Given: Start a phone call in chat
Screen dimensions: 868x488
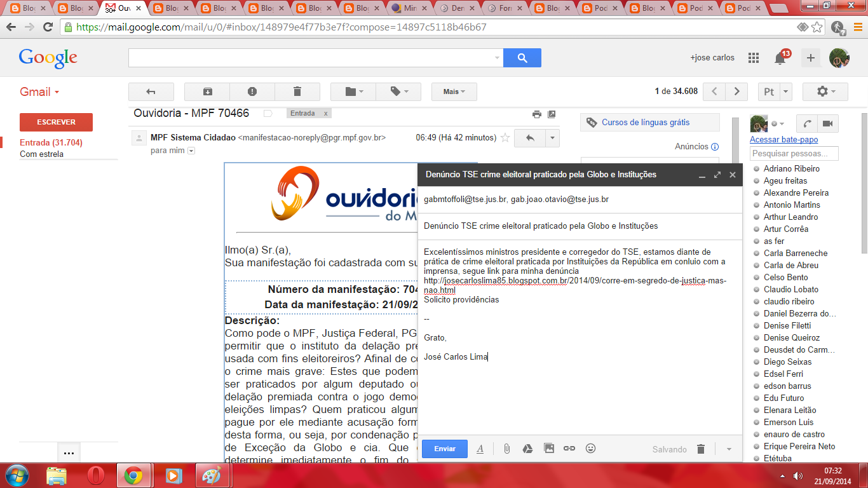Looking at the screenshot, I should (807, 123).
